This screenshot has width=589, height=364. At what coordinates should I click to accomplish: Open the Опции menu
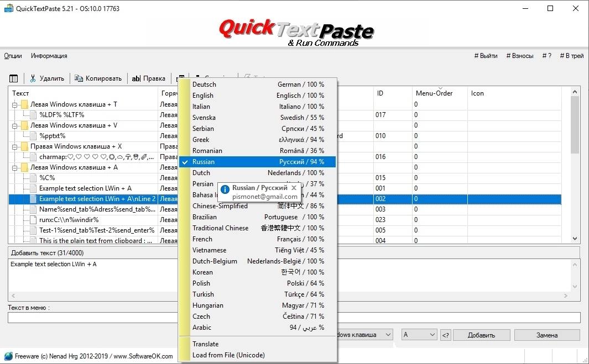[x=13, y=56]
